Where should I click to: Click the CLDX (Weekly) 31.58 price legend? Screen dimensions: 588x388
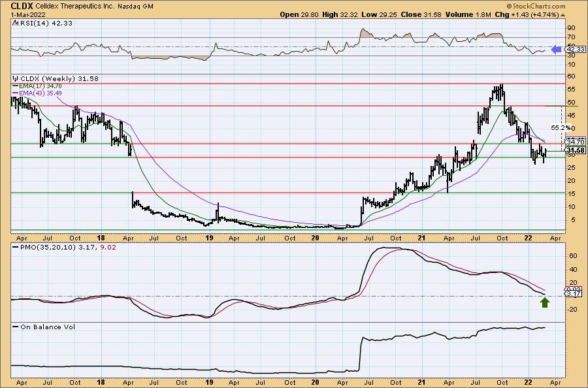(56, 79)
